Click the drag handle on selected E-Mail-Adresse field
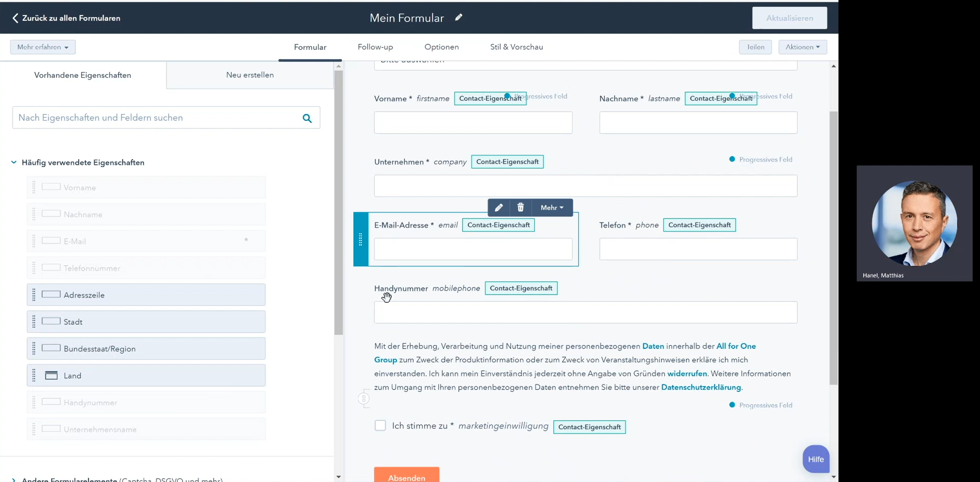 click(x=360, y=239)
